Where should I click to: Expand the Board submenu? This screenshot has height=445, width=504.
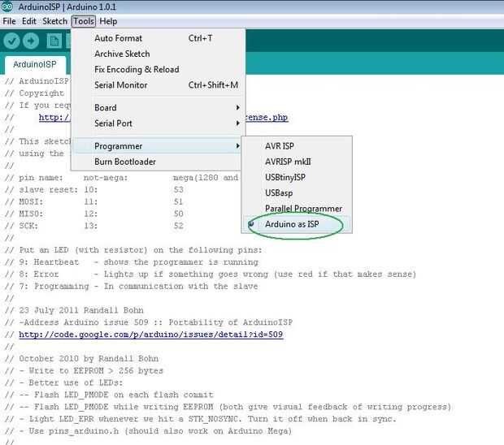tap(159, 107)
